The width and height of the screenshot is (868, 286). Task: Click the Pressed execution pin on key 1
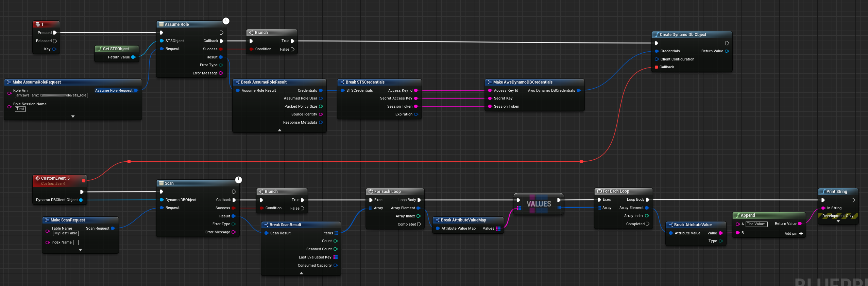point(55,33)
